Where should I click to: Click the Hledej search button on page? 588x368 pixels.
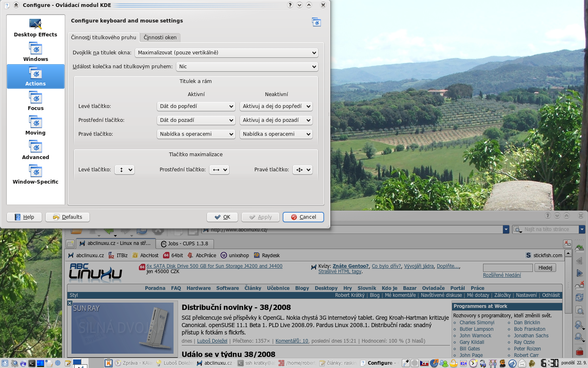click(x=545, y=268)
